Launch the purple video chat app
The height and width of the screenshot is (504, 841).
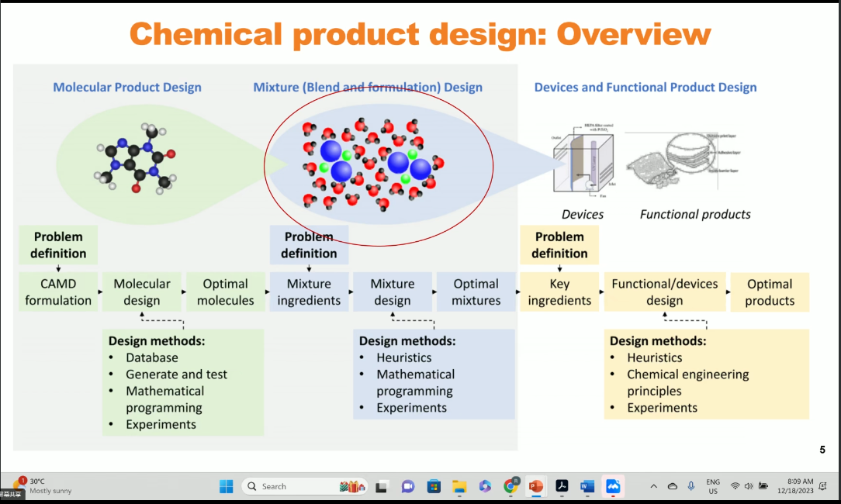pyautogui.click(x=408, y=486)
